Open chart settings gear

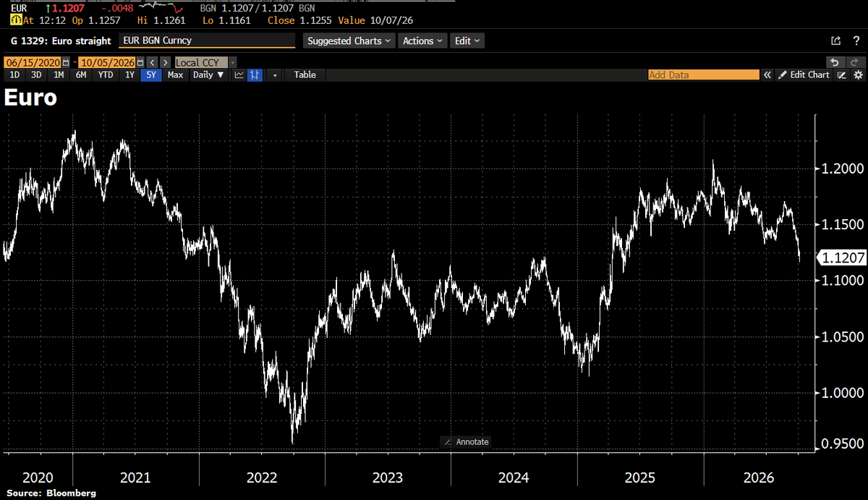point(858,75)
